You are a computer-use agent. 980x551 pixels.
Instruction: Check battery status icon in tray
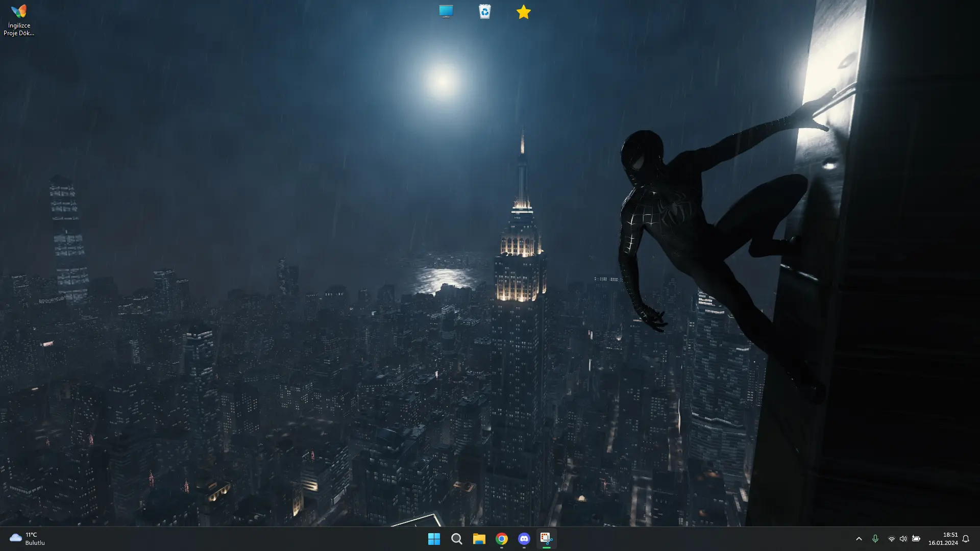point(916,539)
